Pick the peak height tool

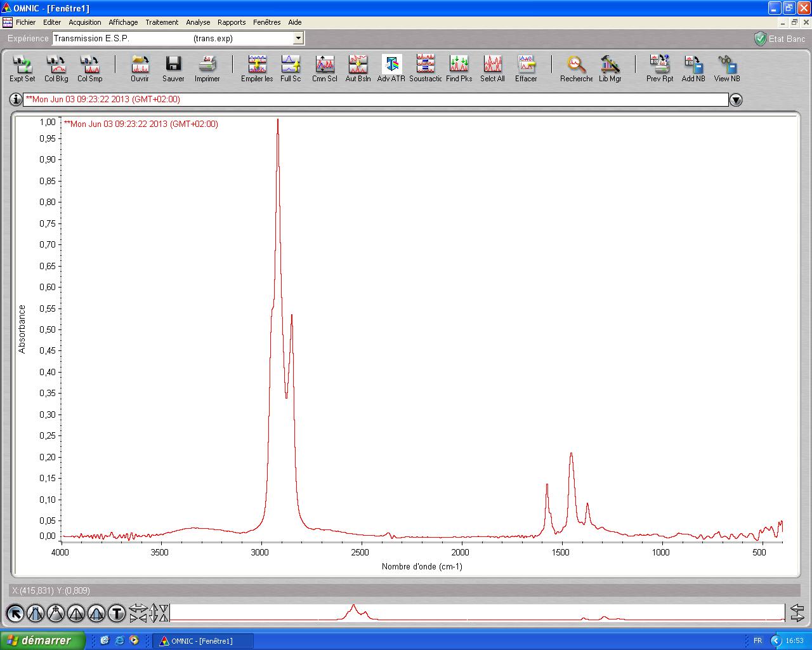(76, 613)
